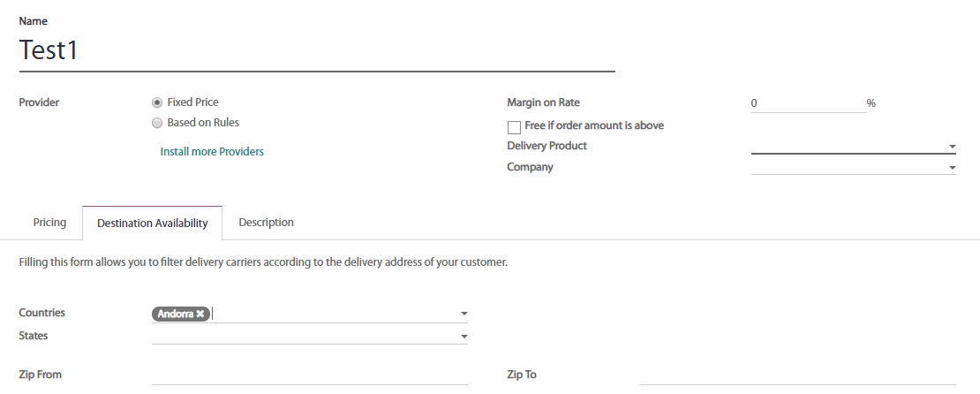Click inside the Countries tag field

tap(335, 314)
